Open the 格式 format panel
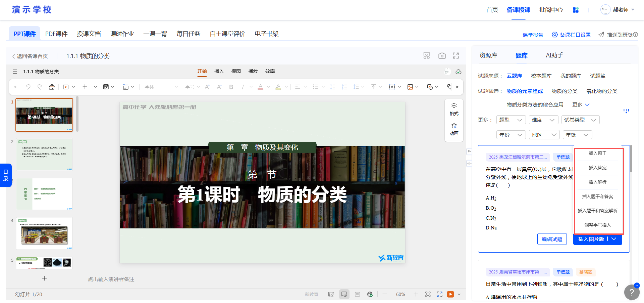 454,109
